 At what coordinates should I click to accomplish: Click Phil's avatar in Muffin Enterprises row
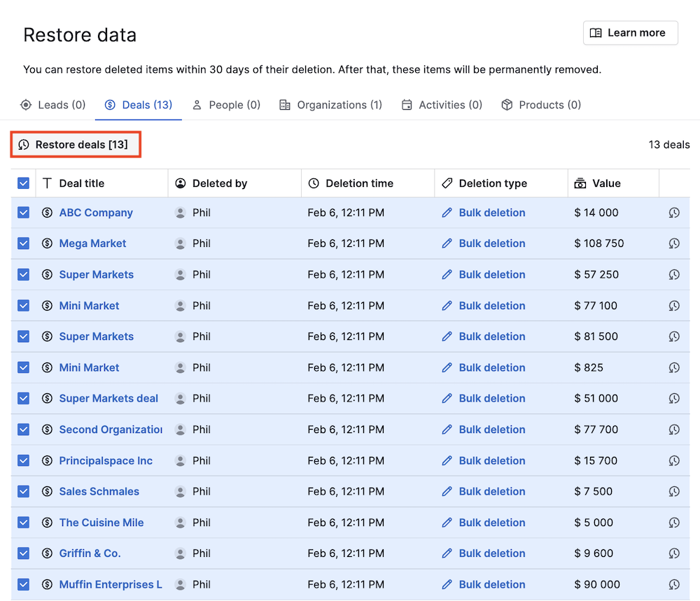pos(181,584)
